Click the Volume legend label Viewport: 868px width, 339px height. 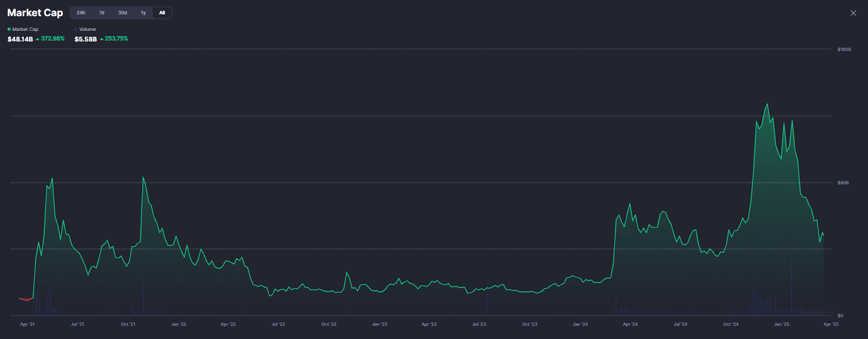[x=88, y=29]
